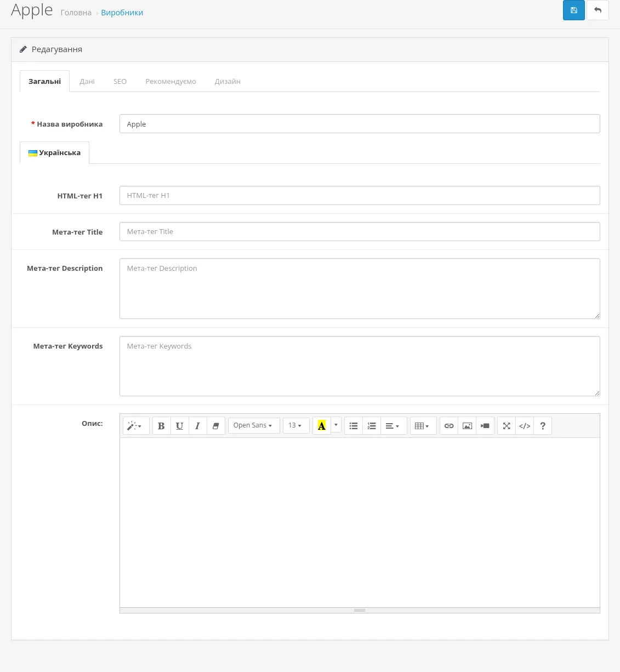Toggle fullscreen mode in the editor
This screenshot has width=620, height=672.
pyautogui.click(x=507, y=426)
